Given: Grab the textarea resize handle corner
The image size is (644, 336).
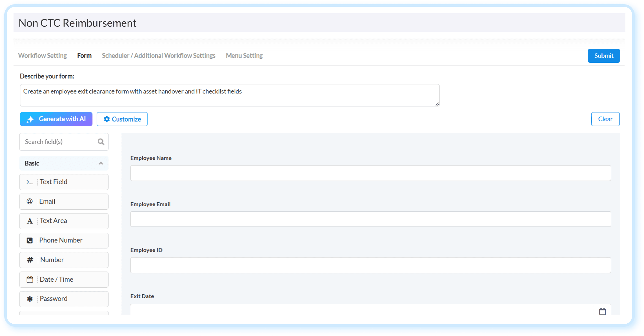Looking at the screenshot, I should [437, 104].
